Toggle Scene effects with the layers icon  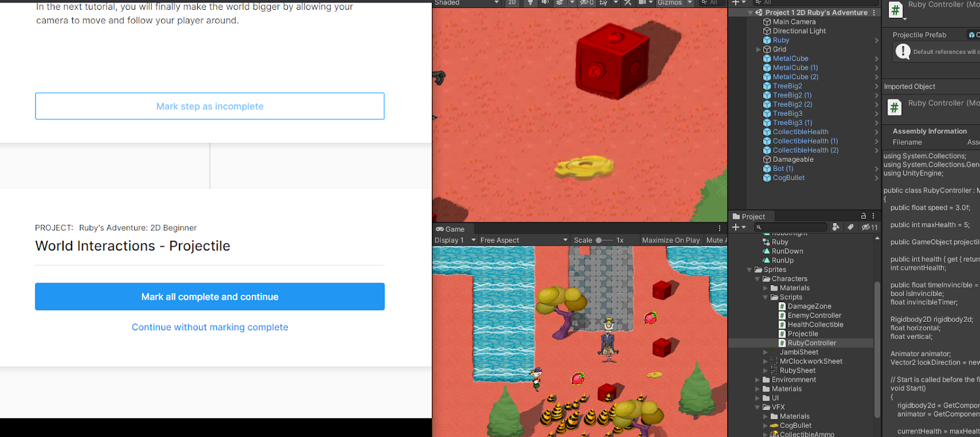click(560, 2)
